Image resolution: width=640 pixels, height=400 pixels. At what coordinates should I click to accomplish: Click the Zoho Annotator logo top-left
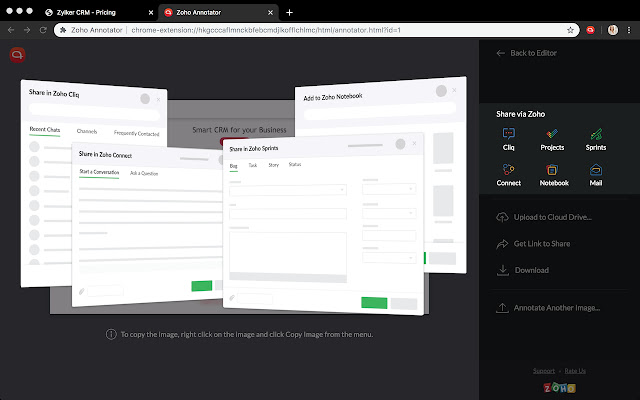tap(17, 56)
